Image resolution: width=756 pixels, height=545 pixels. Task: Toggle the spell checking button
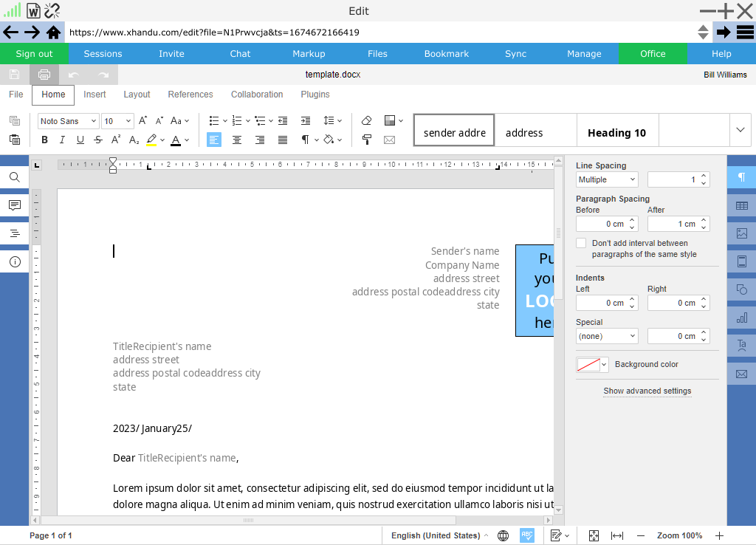527,535
